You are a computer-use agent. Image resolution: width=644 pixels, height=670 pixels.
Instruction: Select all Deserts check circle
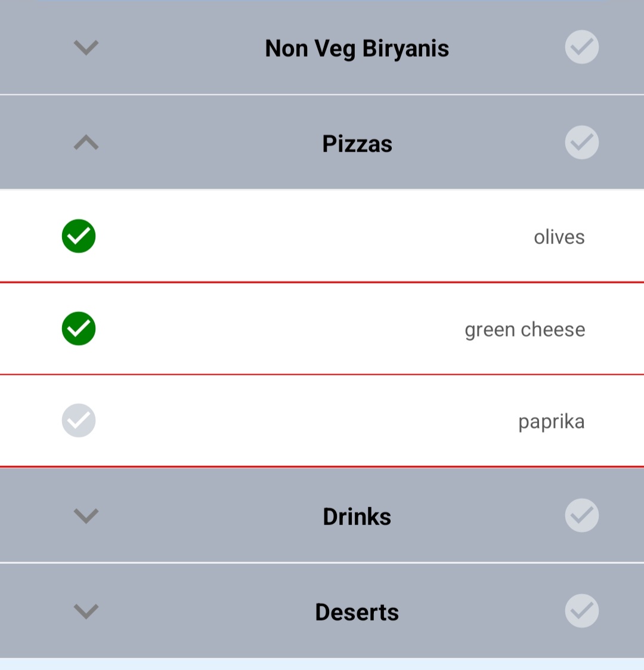[581, 610]
